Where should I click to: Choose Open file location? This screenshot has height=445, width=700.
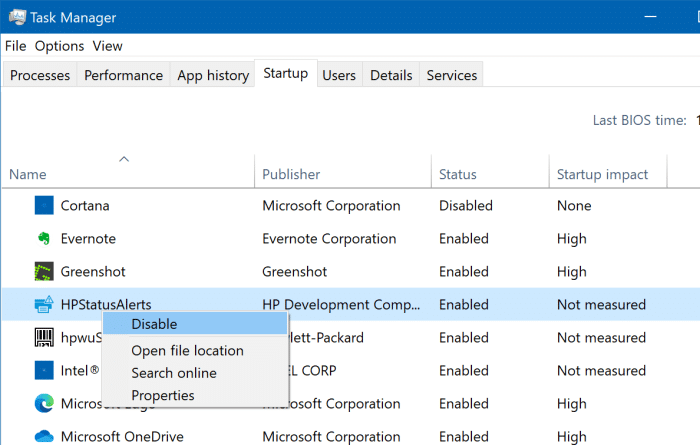[x=188, y=350]
